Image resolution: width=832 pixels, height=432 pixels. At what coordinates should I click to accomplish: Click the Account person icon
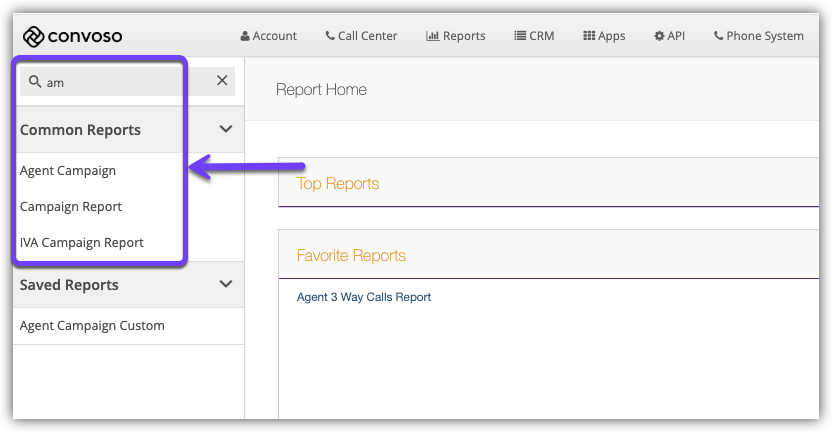[x=246, y=36]
